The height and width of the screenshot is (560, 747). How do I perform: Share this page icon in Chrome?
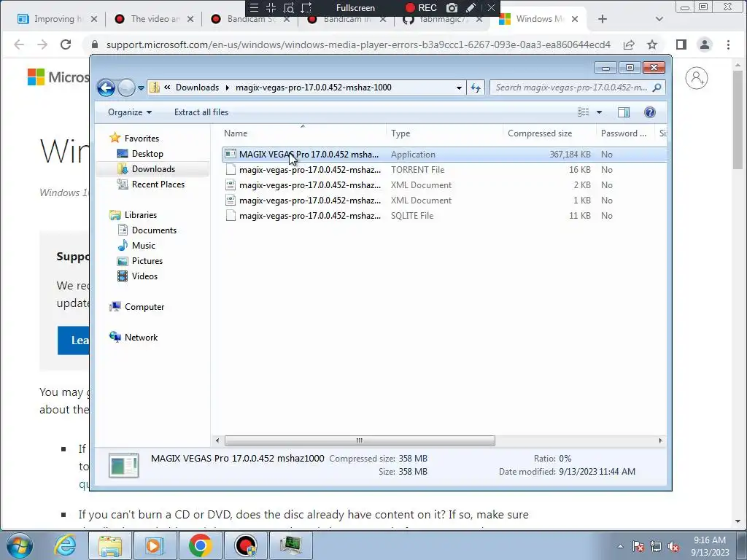pyautogui.click(x=629, y=44)
